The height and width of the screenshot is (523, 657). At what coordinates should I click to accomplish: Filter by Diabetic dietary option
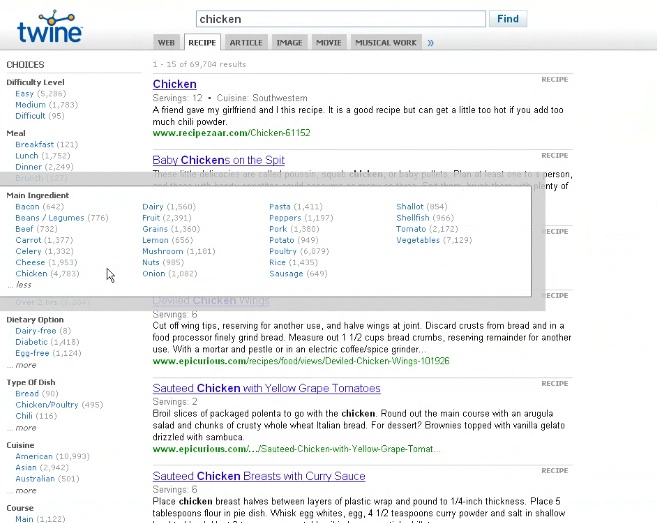[x=31, y=342]
